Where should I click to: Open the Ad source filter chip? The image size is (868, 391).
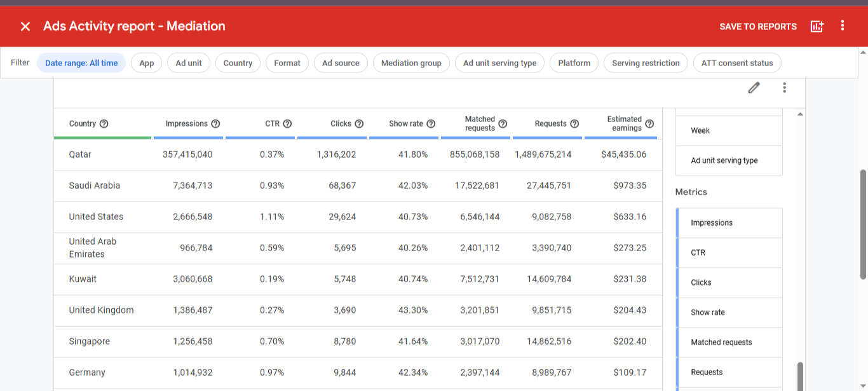click(341, 63)
